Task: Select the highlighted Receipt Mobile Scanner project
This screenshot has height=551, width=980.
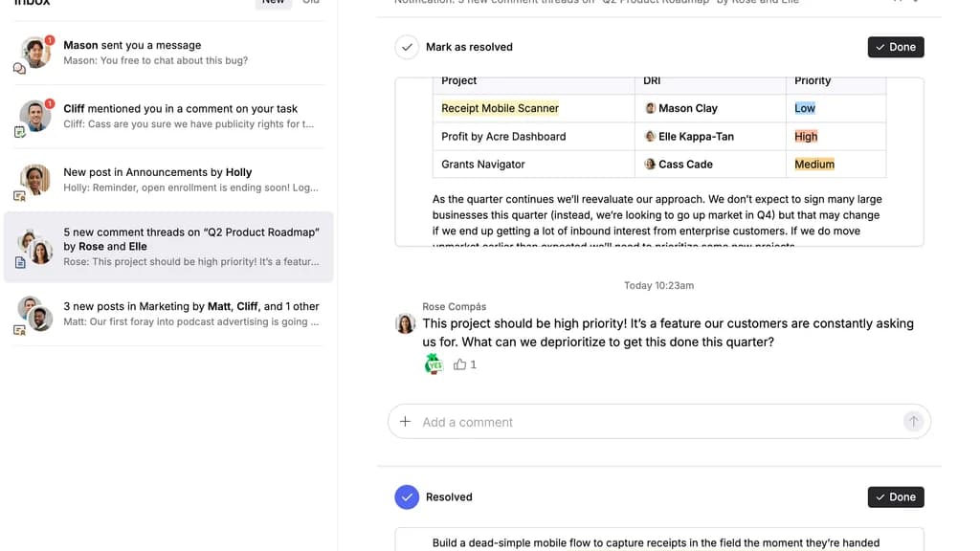Action: pos(500,108)
